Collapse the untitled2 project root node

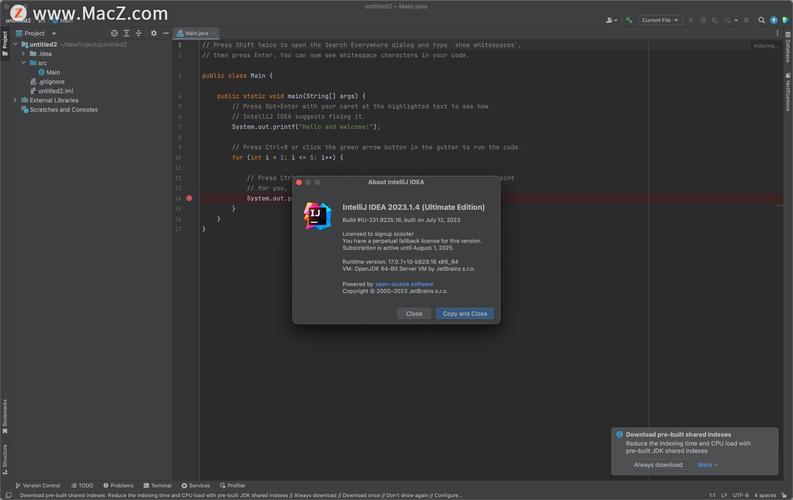click(15, 44)
